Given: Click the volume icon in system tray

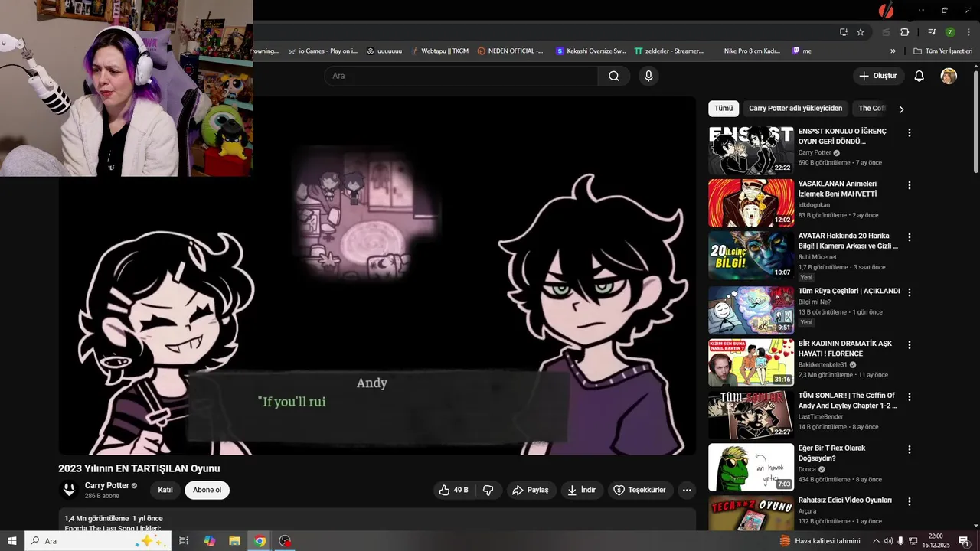Looking at the screenshot, I should click(x=887, y=541).
